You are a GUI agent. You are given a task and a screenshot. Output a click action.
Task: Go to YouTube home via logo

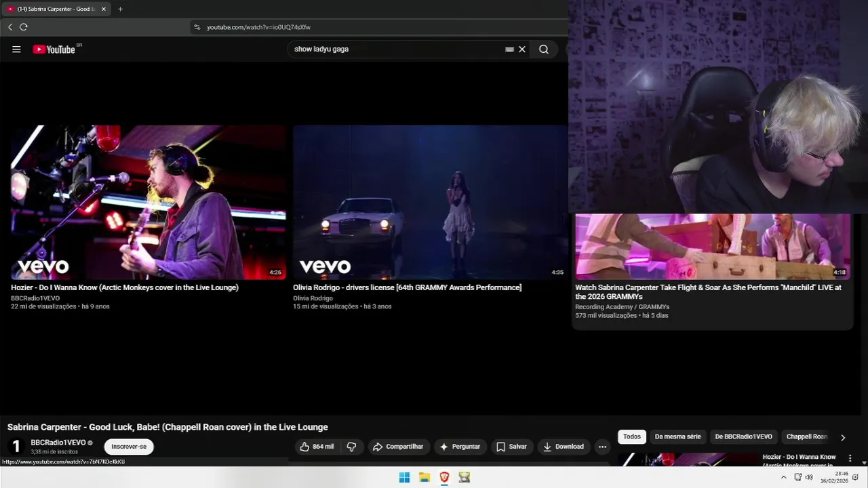pos(54,49)
